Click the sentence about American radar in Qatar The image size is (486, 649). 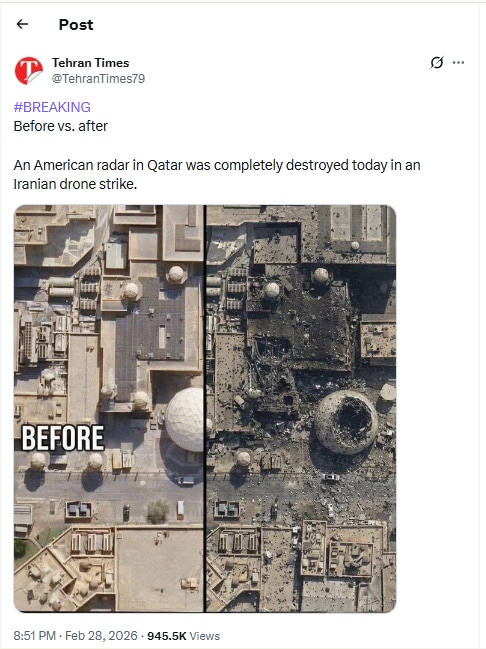(x=217, y=174)
